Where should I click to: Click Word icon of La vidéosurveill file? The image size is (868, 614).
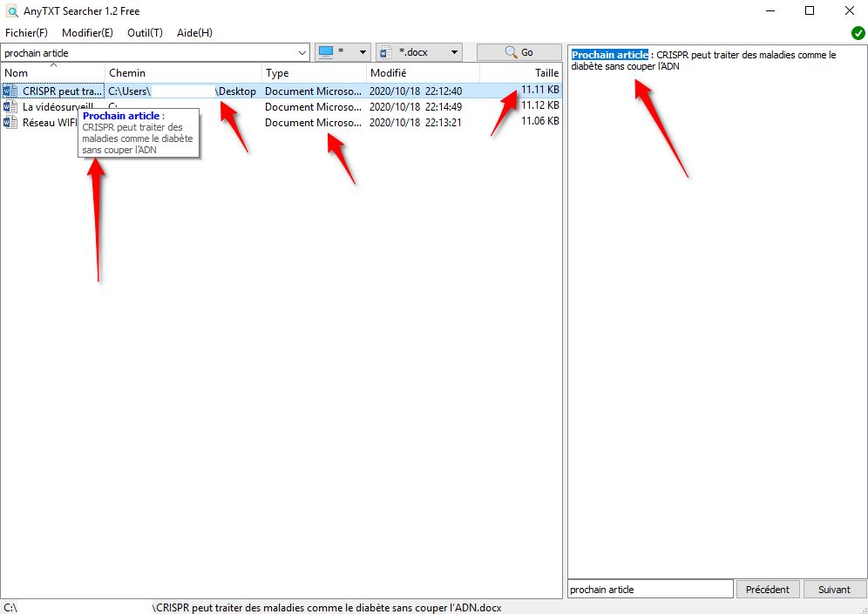10,106
